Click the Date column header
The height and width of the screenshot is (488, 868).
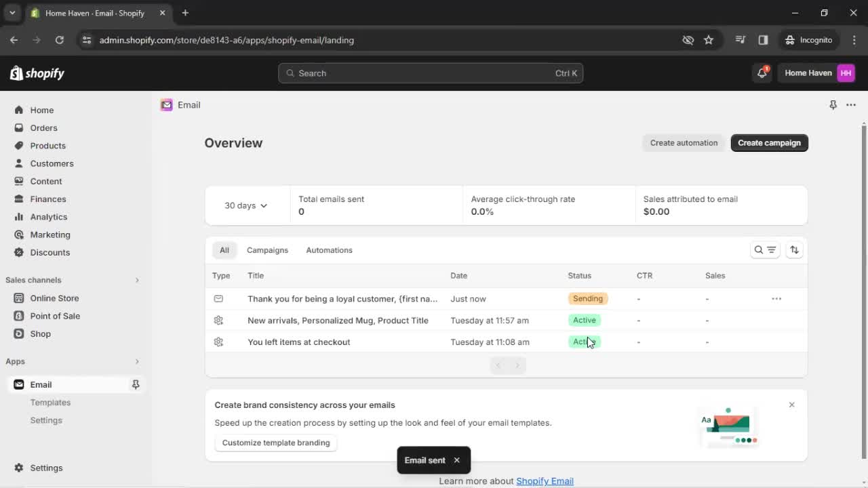458,276
